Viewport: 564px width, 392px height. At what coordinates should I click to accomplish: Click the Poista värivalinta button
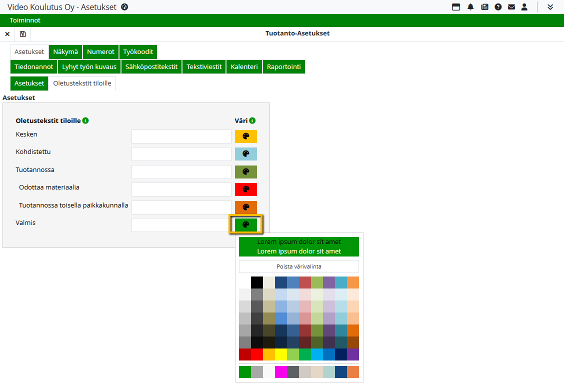298,266
